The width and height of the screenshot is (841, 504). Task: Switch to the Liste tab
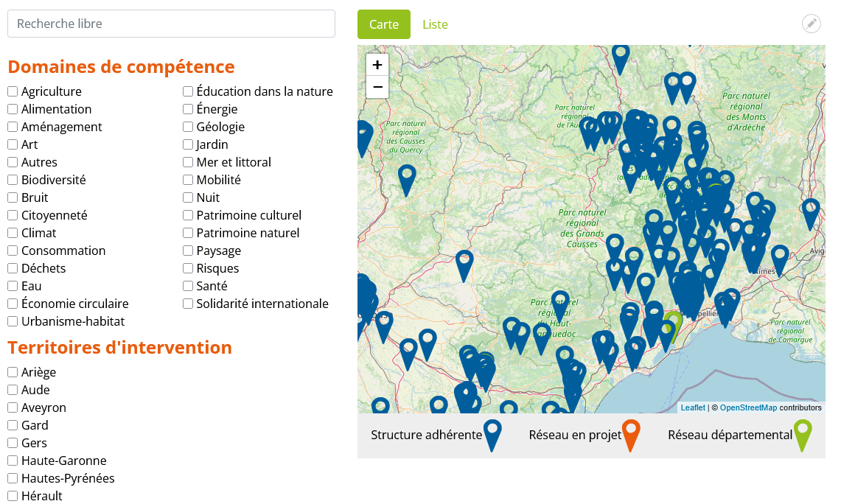tap(435, 24)
